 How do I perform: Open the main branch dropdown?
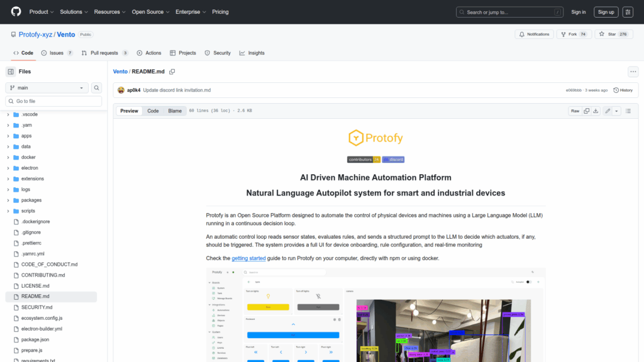click(x=47, y=88)
